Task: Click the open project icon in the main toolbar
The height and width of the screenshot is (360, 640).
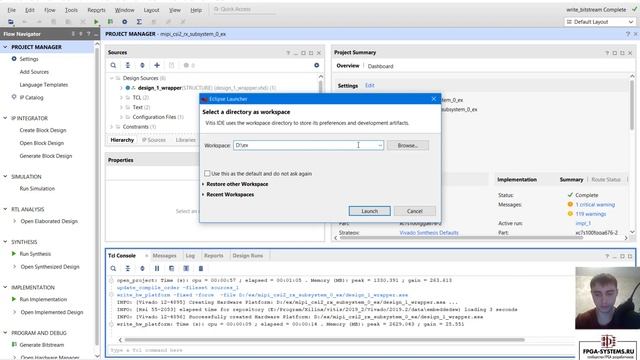Action: 11,22
